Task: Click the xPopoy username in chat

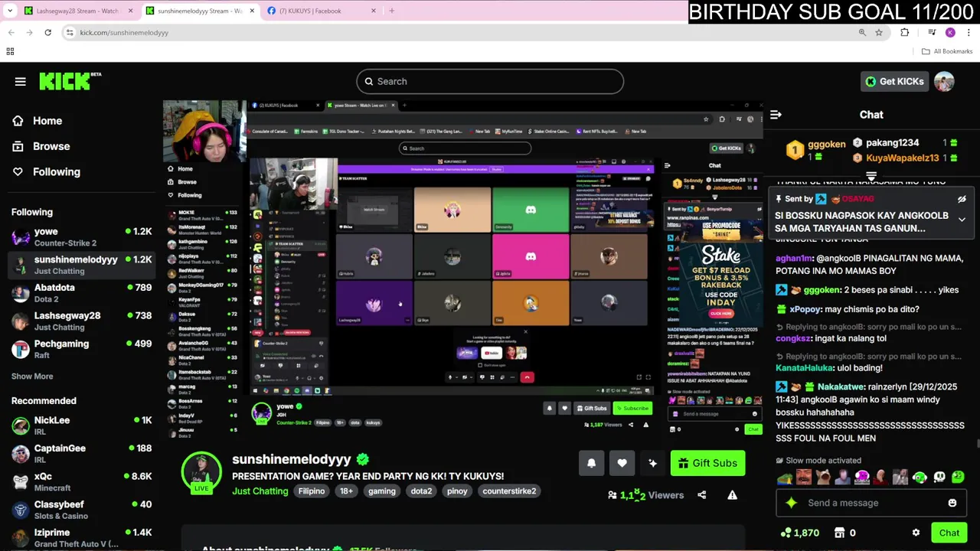Action: click(x=805, y=309)
